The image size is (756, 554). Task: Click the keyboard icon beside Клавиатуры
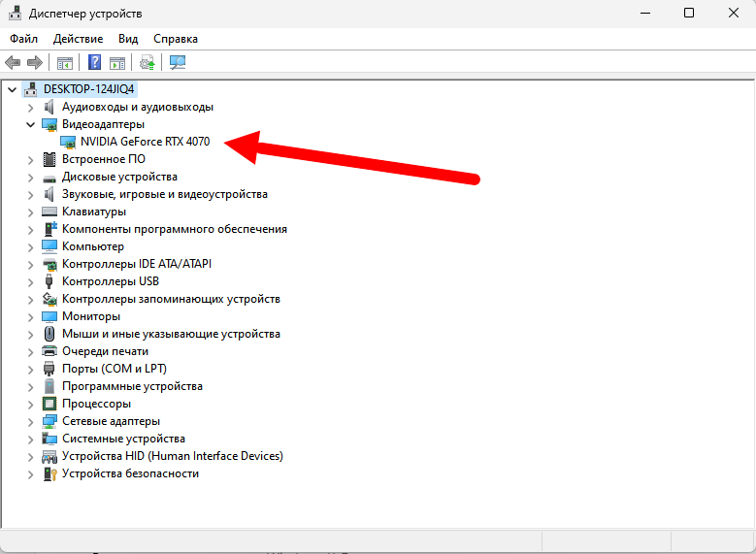click(x=49, y=212)
